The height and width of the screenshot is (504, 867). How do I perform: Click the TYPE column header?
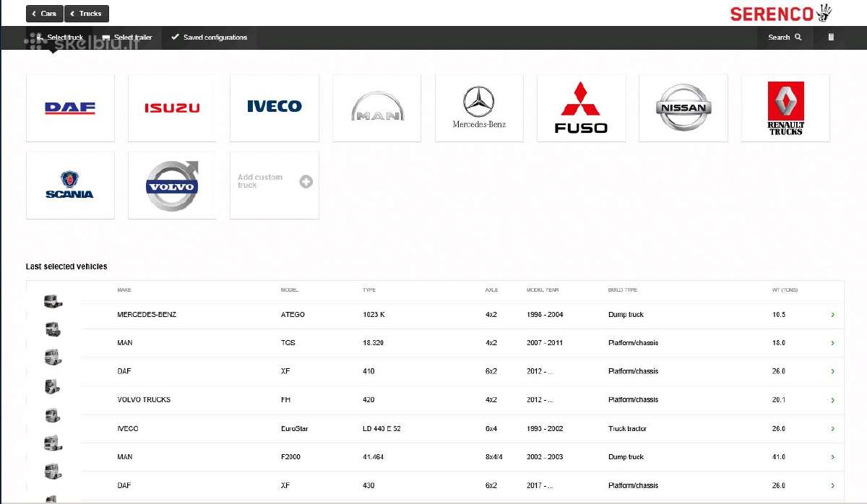(x=369, y=290)
